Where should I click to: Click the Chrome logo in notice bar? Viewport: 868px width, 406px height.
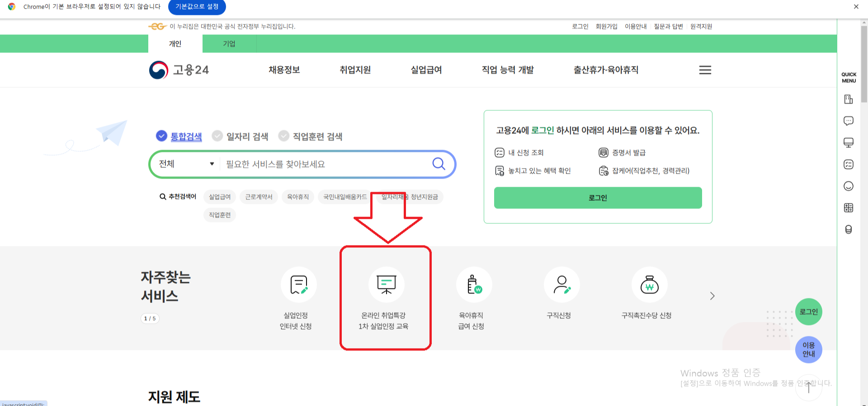12,7
